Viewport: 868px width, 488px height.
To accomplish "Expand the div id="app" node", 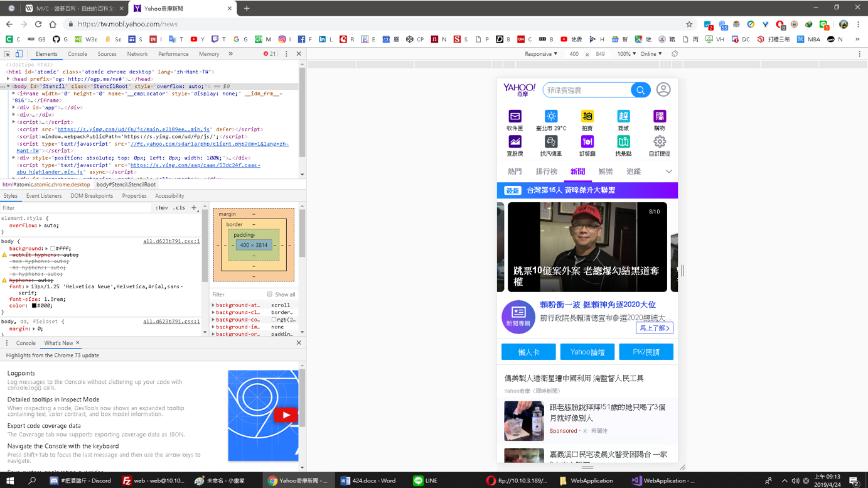I will [14, 107].
